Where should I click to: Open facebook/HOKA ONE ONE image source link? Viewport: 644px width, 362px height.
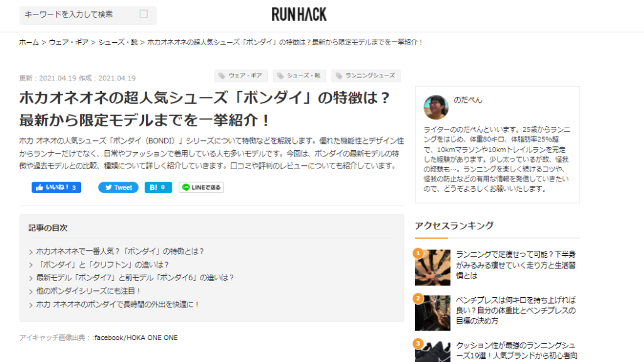[x=136, y=337]
